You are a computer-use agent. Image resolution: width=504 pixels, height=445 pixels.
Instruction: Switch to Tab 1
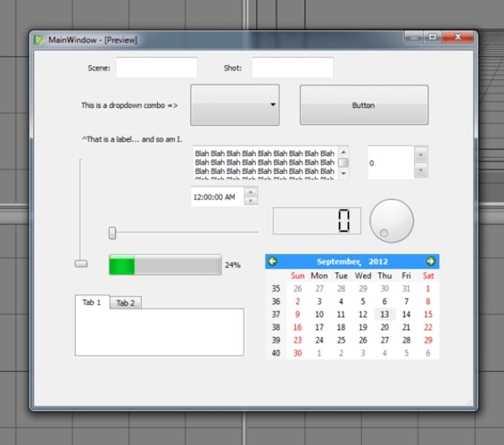pos(92,302)
